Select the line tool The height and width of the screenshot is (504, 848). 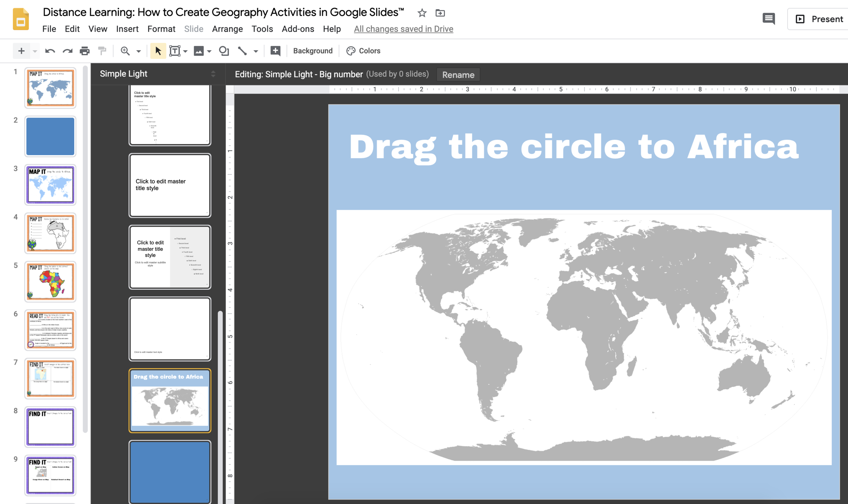(x=242, y=51)
